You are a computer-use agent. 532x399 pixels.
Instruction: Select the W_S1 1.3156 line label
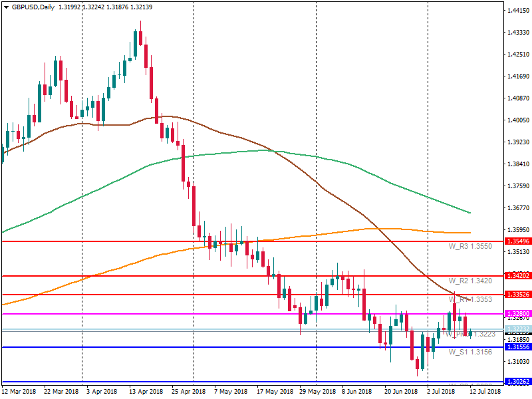[x=470, y=352]
